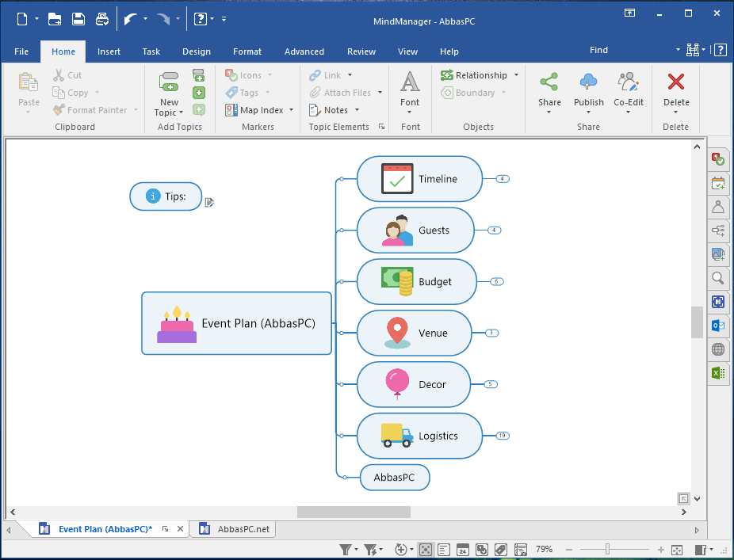Open the map parts pane in sidebar
Image resolution: width=734 pixels, height=560 pixels.
tap(717, 230)
